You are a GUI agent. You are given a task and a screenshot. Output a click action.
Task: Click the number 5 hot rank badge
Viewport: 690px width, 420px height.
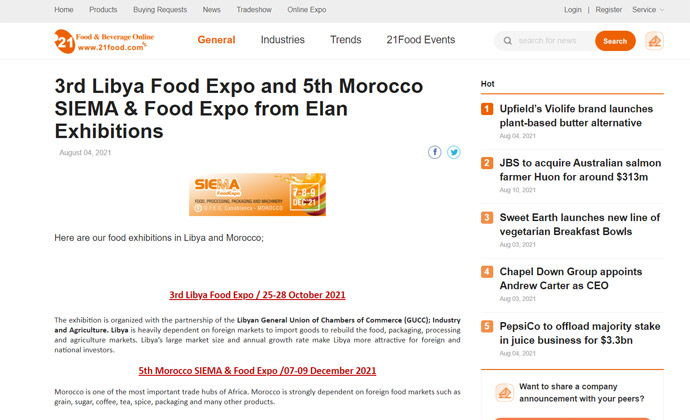487,326
